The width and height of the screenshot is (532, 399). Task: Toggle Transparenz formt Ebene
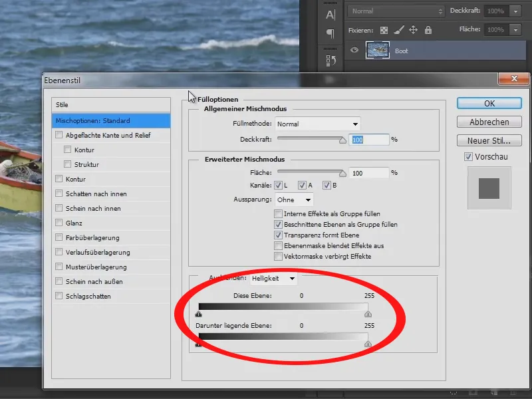278,235
